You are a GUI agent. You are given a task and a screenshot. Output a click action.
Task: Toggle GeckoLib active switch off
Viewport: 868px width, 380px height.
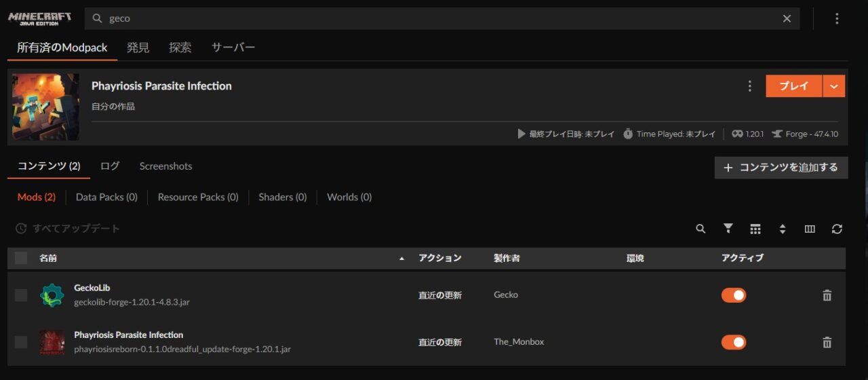734,295
